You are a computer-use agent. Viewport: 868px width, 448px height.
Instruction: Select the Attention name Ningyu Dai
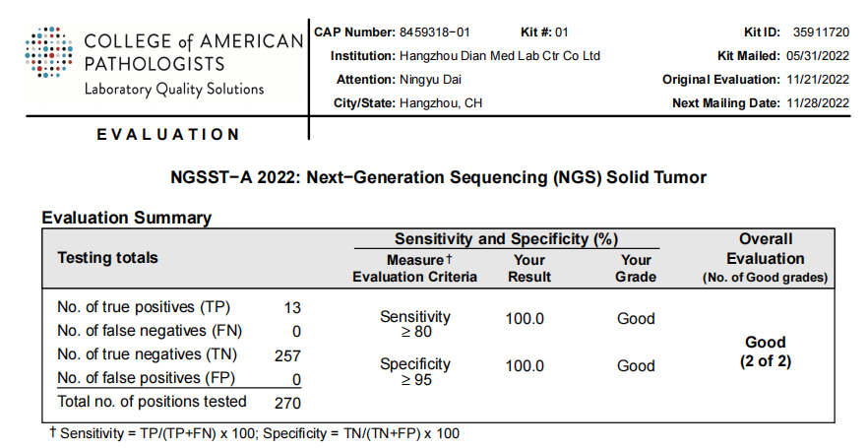tap(430, 79)
